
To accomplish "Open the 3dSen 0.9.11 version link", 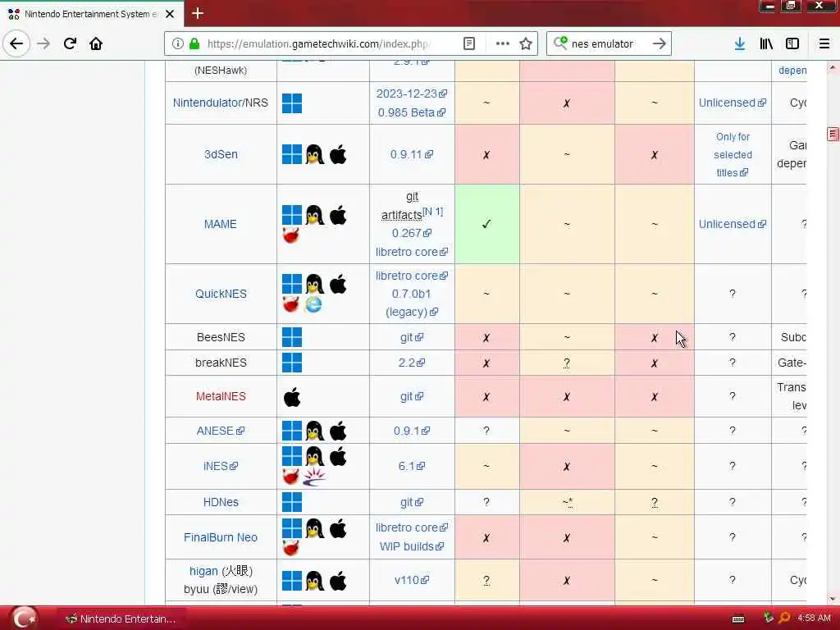I will (412, 154).
